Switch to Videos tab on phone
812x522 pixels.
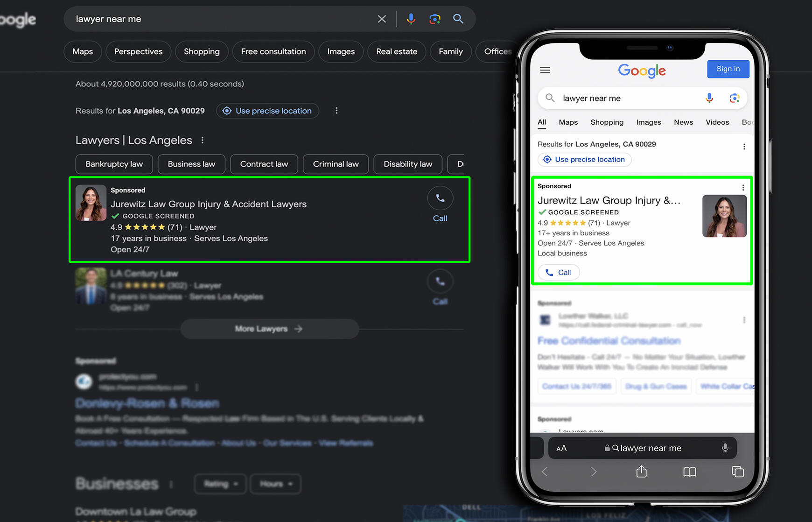pos(717,122)
